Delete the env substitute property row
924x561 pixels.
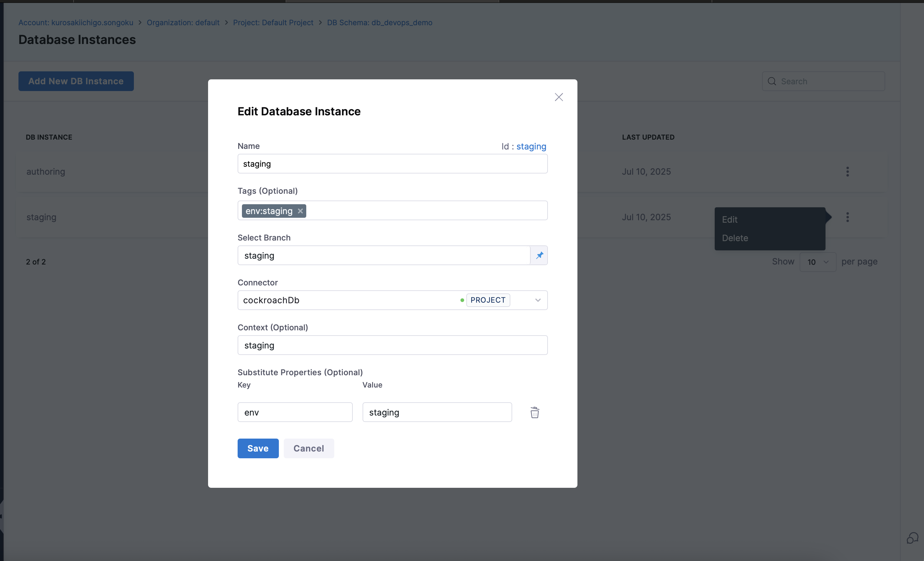[534, 412]
